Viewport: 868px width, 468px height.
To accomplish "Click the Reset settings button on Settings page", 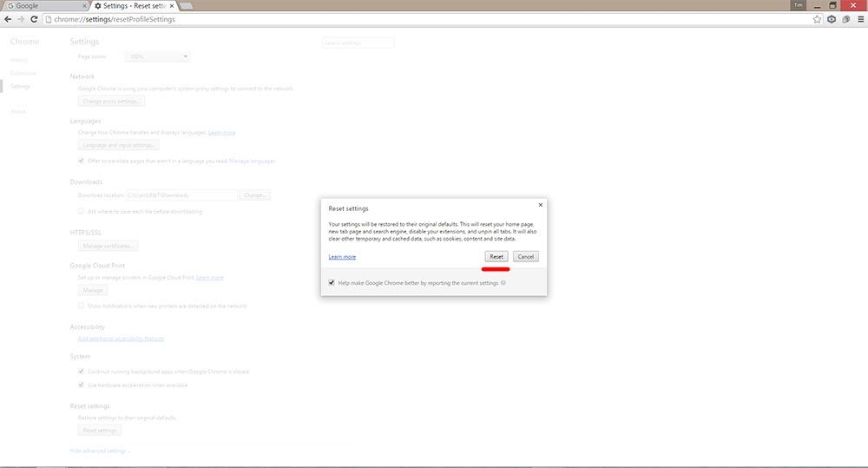I will [x=100, y=431].
